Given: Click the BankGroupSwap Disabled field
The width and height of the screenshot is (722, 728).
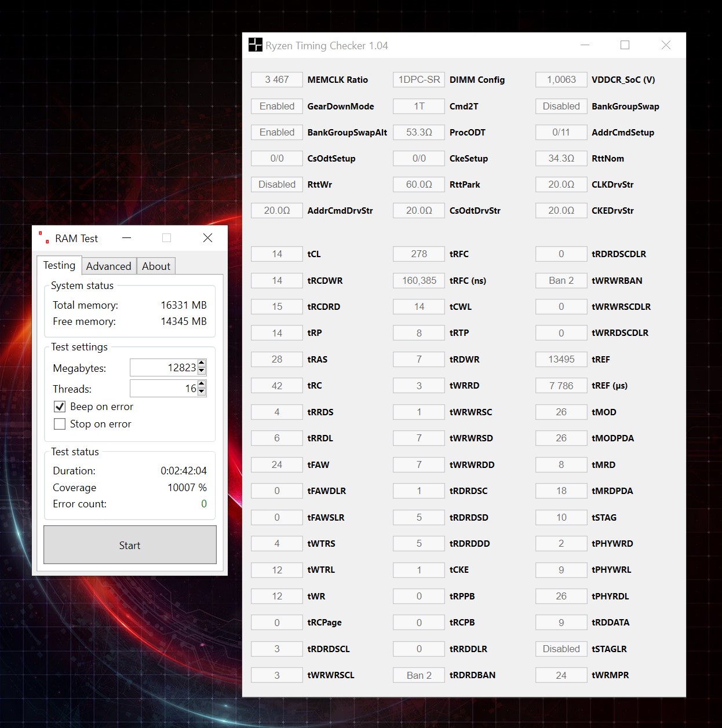Looking at the screenshot, I should [561, 106].
